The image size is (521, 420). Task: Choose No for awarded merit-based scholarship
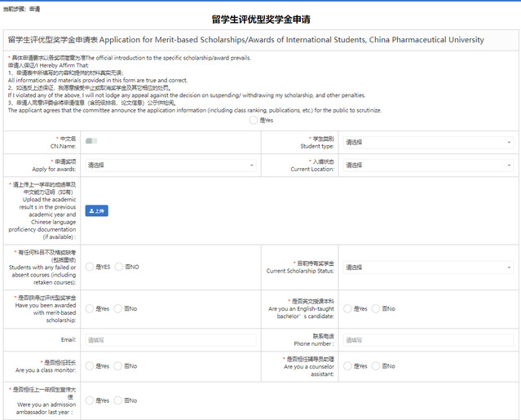(119, 309)
